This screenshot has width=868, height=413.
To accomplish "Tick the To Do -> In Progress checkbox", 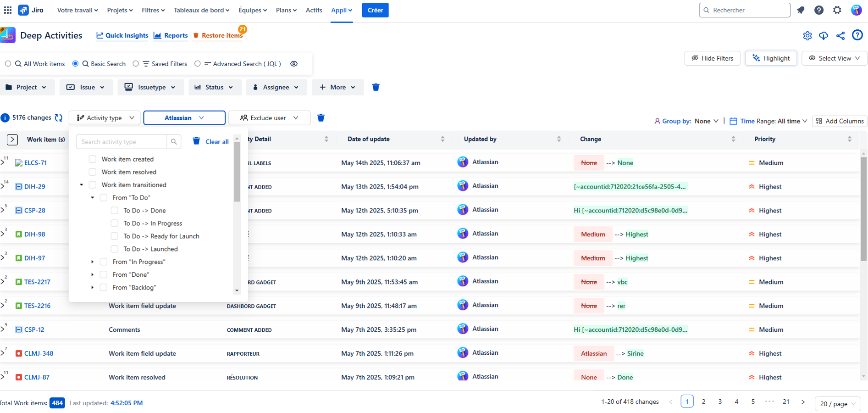I will pyautogui.click(x=115, y=223).
